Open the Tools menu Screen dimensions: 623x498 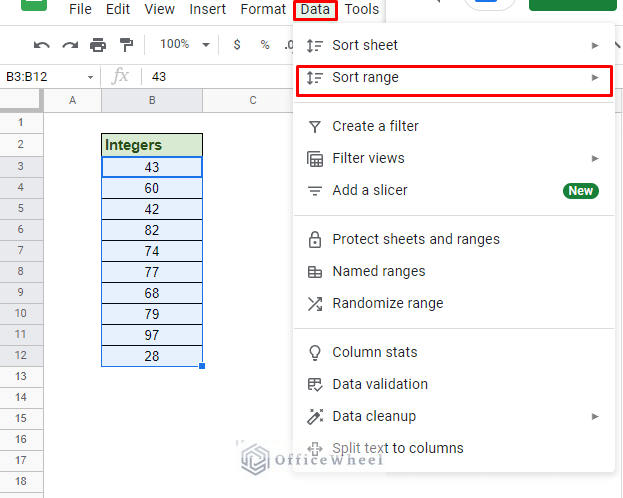pos(362,9)
